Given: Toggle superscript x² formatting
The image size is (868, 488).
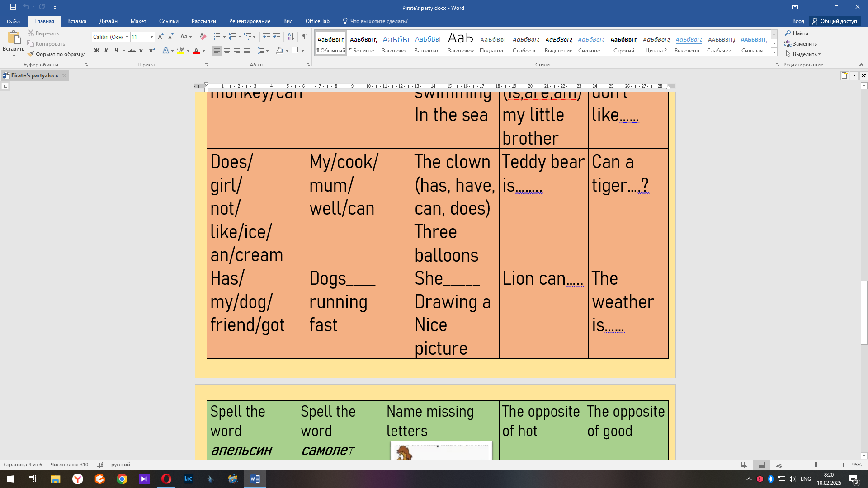Looking at the screenshot, I should (x=152, y=51).
